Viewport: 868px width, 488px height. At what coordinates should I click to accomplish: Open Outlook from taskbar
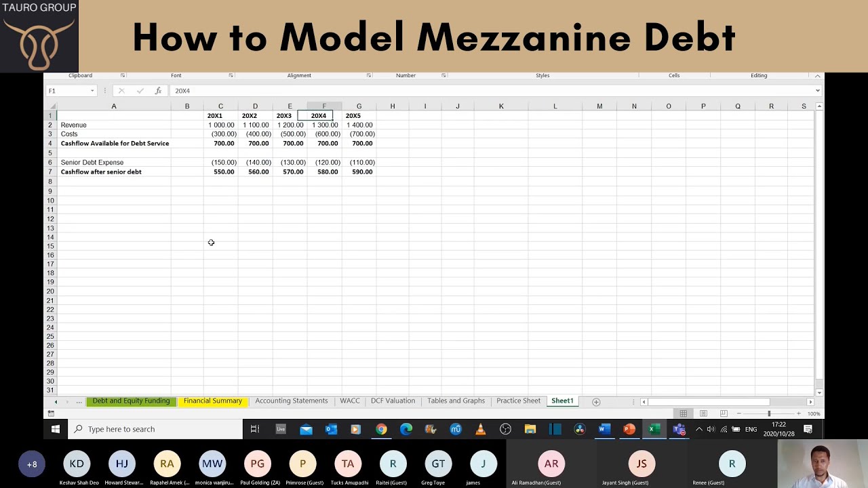[x=331, y=429]
